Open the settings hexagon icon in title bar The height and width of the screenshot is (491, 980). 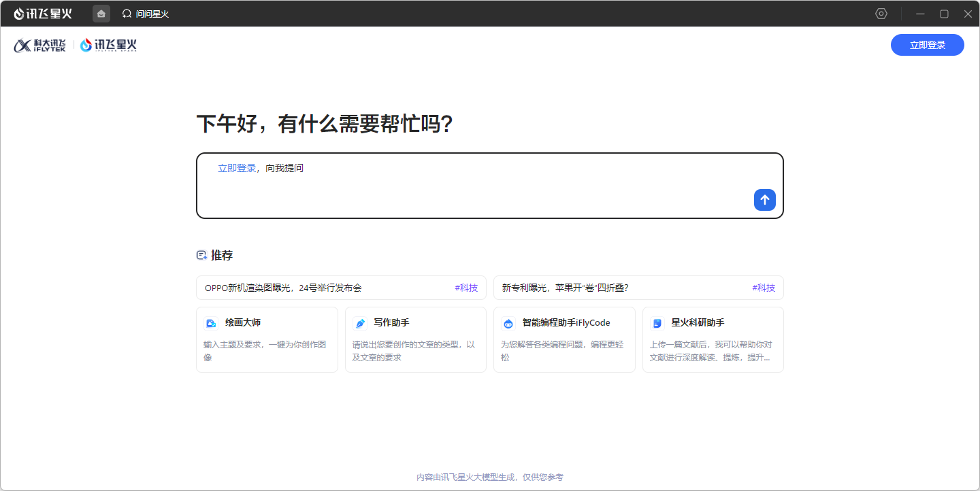(x=881, y=14)
